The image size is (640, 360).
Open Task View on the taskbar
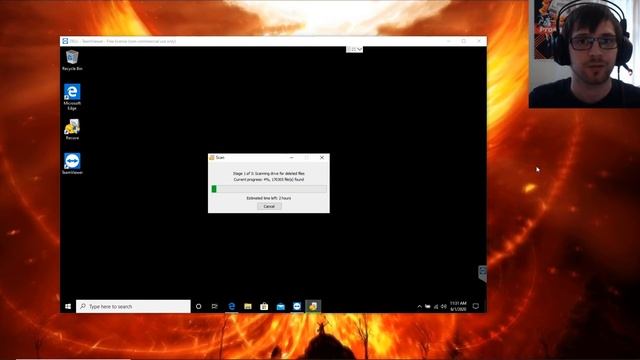coord(215,306)
